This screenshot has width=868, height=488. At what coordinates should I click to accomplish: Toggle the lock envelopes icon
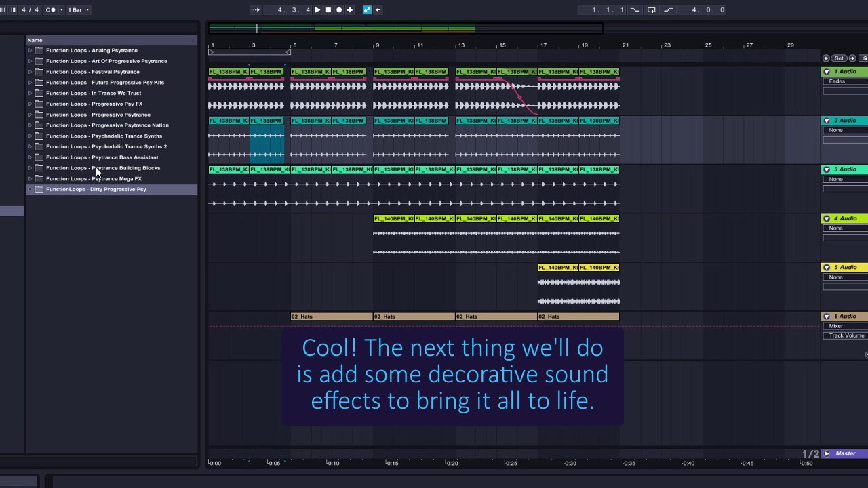[x=865, y=58]
